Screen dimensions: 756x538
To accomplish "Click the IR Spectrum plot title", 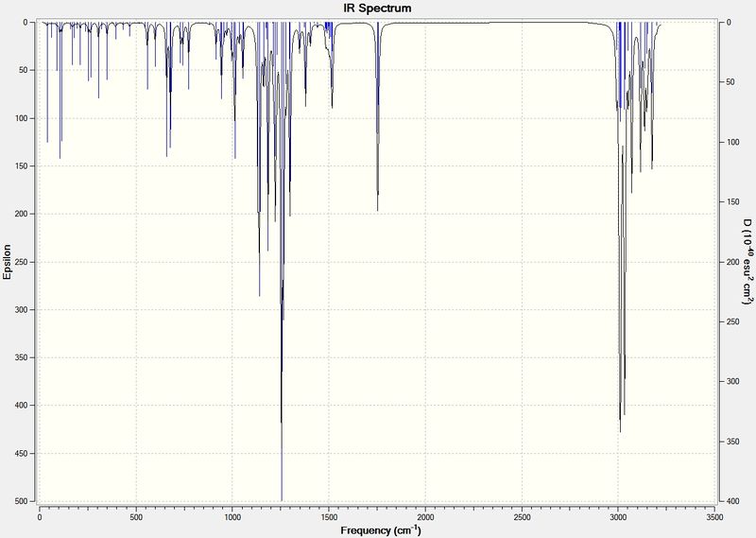I will pyautogui.click(x=377, y=8).
